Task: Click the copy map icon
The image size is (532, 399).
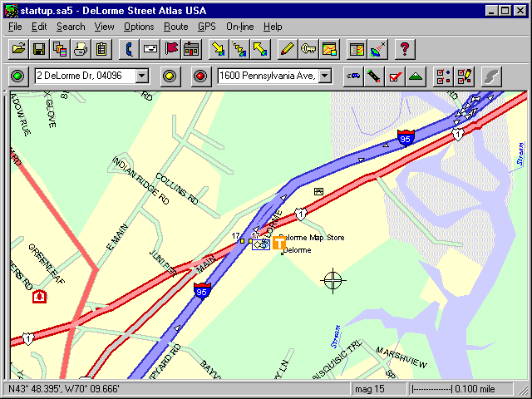Action: click(60, 50)
